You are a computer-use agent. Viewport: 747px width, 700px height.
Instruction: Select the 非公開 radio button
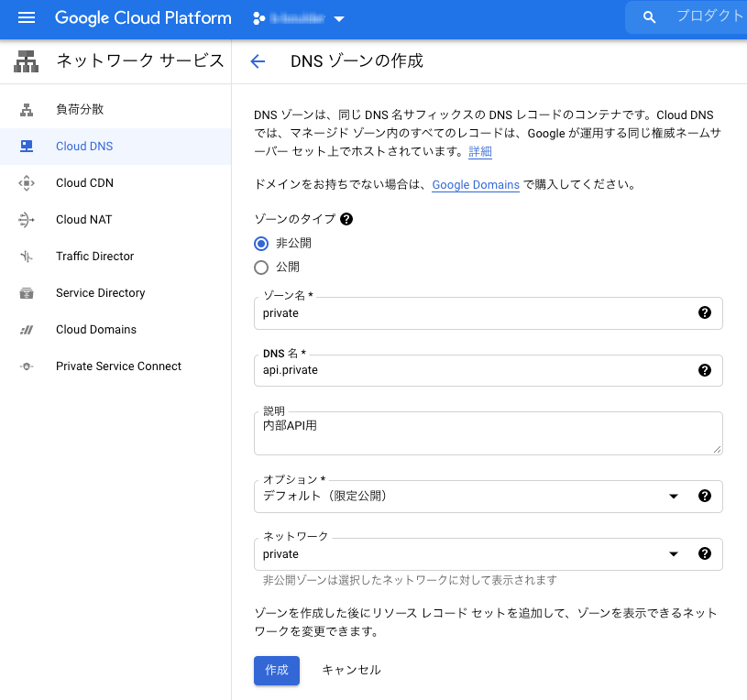tap(261, 244)
